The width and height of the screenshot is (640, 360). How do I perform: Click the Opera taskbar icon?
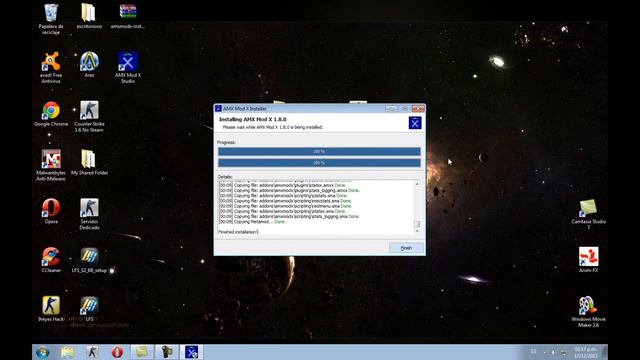point(117,352)
